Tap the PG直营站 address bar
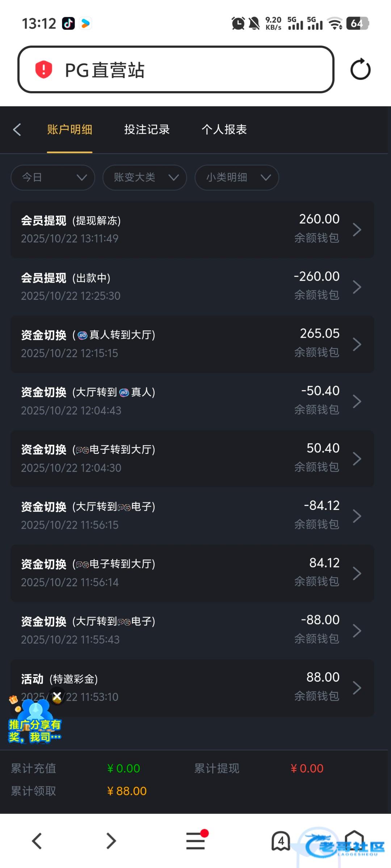Image resolution: width=391 pixels, height=868 pixels. 176,69
